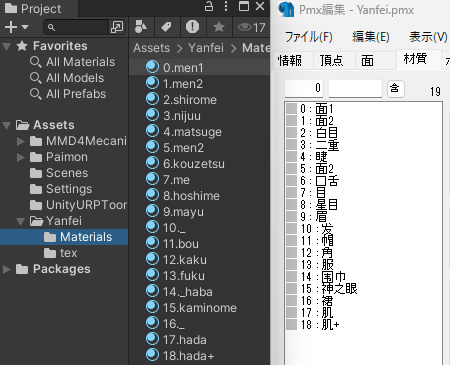Select material 0.men1

click(199, 68)
